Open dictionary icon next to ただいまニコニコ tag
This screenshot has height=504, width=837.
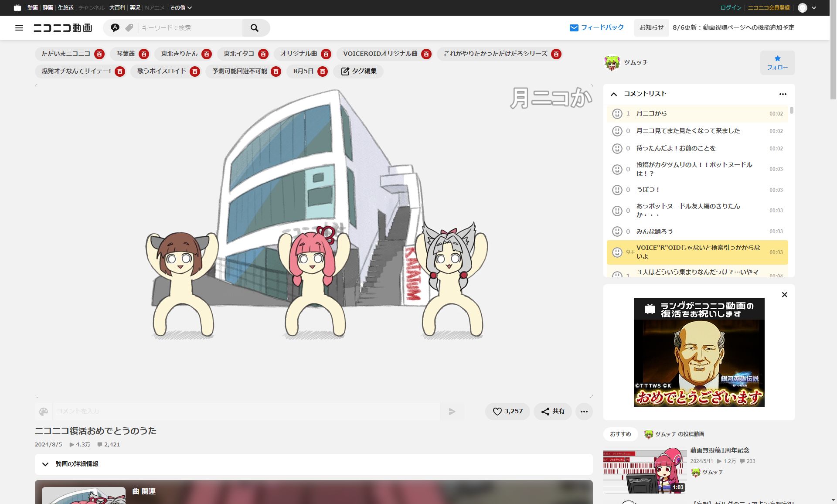[x=99, y=54]
